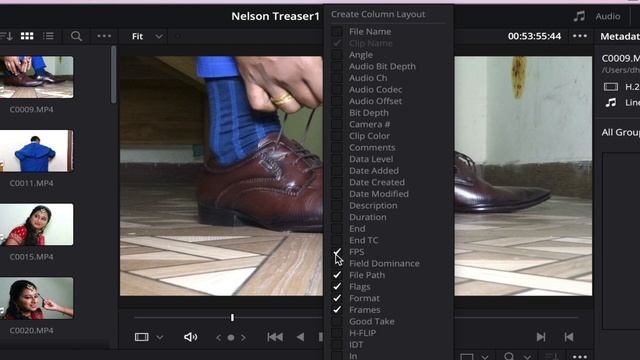The width and height of the screenshot is (640, 360).
Task: Click the Metadata panel title
Action: 620,36
